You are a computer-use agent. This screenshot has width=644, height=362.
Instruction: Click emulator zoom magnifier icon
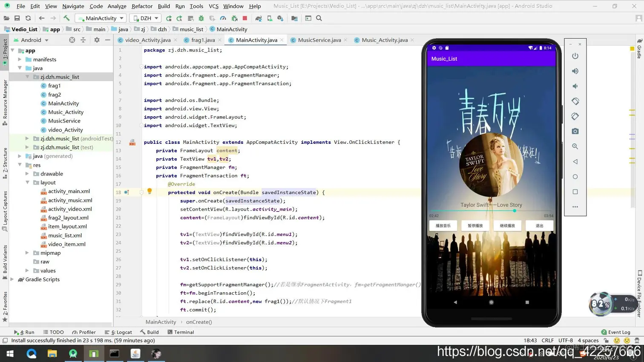click(575, 146)
